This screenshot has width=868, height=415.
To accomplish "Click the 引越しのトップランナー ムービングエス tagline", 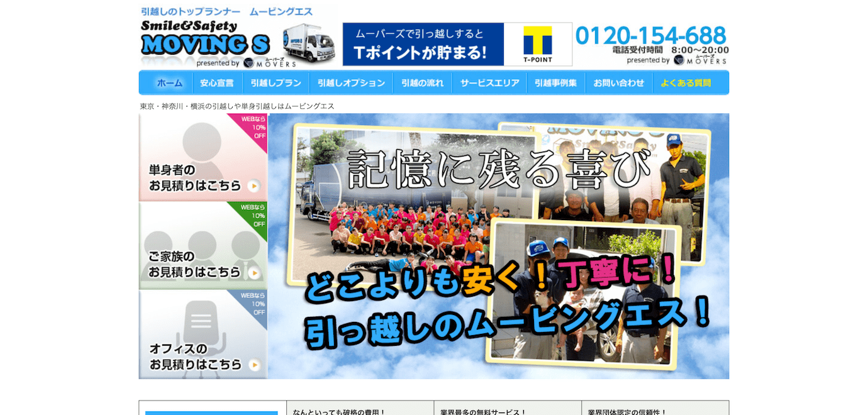I will pos(226,11).
